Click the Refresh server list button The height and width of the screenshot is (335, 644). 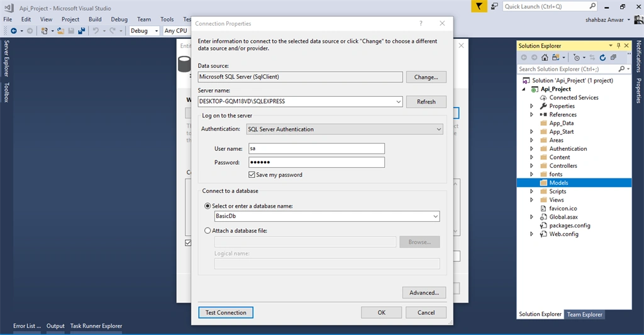tap(426, 102)
